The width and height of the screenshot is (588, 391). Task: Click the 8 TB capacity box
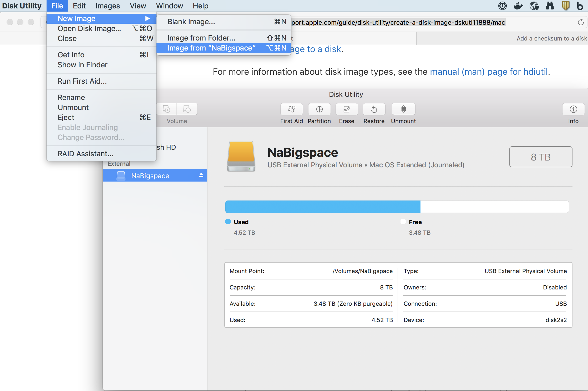[x=541, y=157]
